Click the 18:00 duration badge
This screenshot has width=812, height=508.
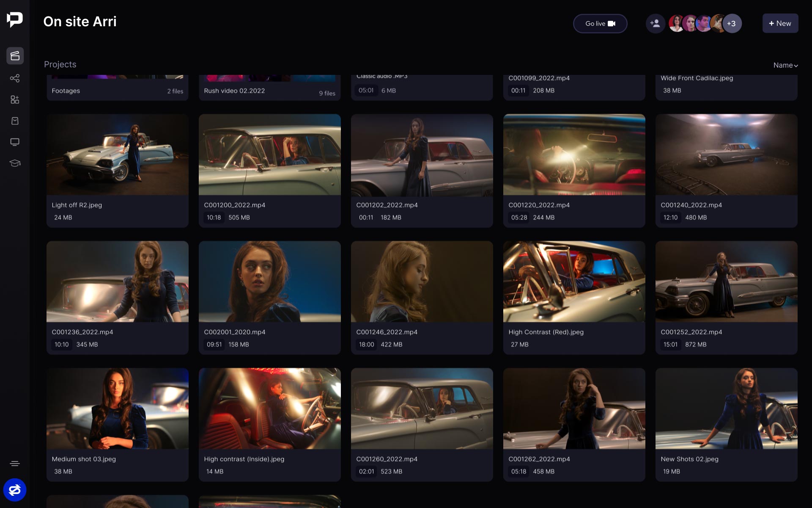367,345
